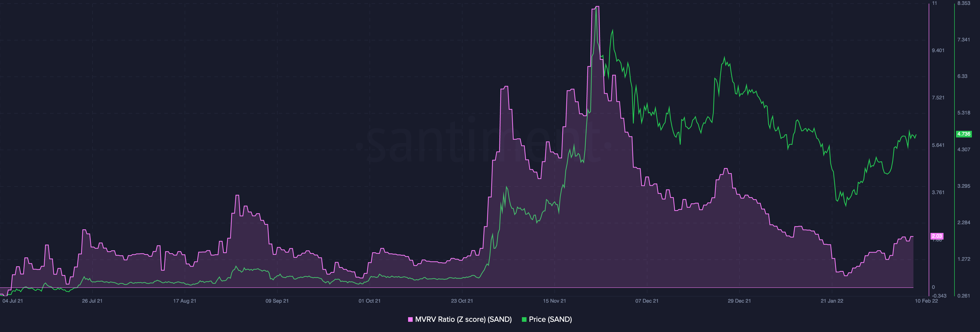Select the 17 Aug 21 date label
980x332 pixels.
(185, 301)
